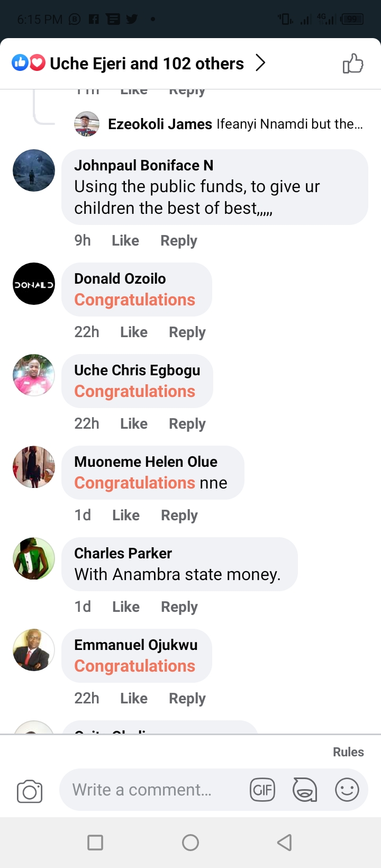Image resolution: width=381 pixels, height=868 pixels.
Task: Expand reactions list chevron beside '102 others'
Action: pyautogui.click(x=260, y=64)
